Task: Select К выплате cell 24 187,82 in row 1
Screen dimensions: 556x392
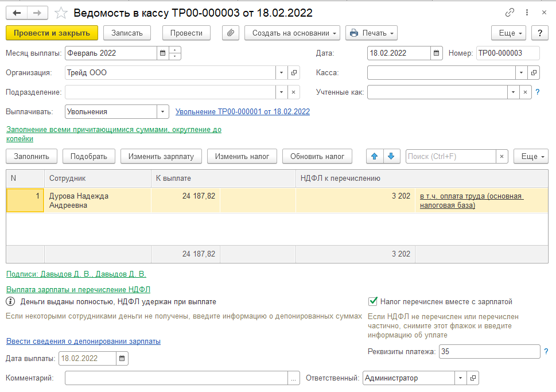Action: click(185, 201)
